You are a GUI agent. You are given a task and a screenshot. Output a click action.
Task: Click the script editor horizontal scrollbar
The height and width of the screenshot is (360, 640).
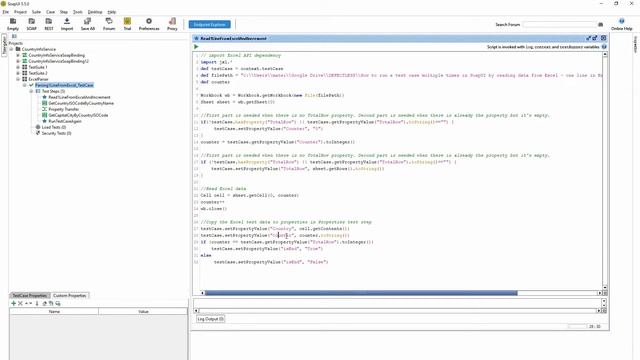click(x=361, y=293)
